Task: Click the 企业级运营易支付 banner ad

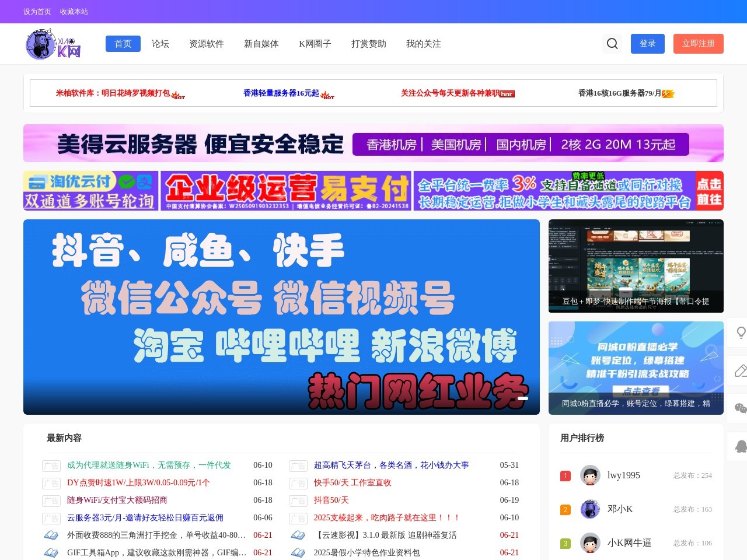Action: point(286,191)
